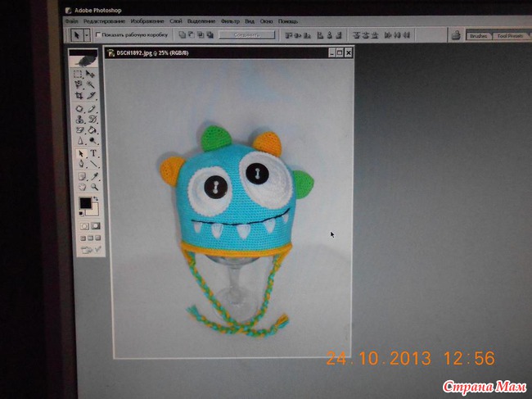Viewport: 532px width, 399px height.
Task: Click the black foreground color swatch
Action: point(84,202)
